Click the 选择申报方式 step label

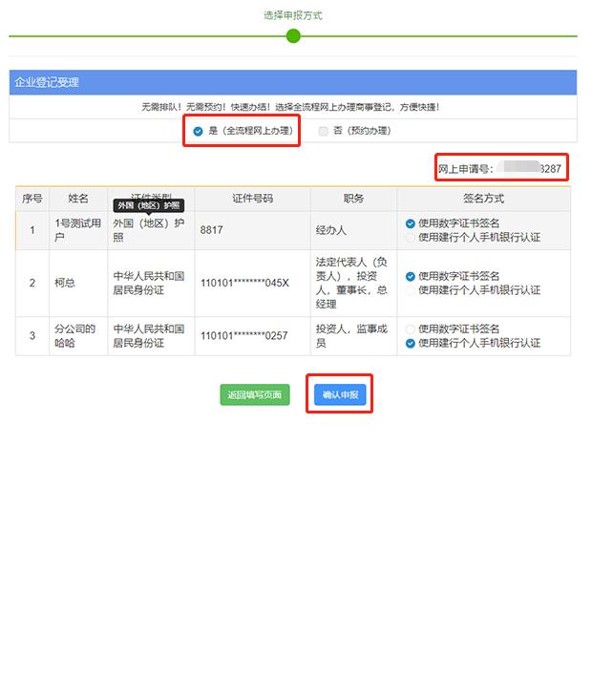coord(293,15)
